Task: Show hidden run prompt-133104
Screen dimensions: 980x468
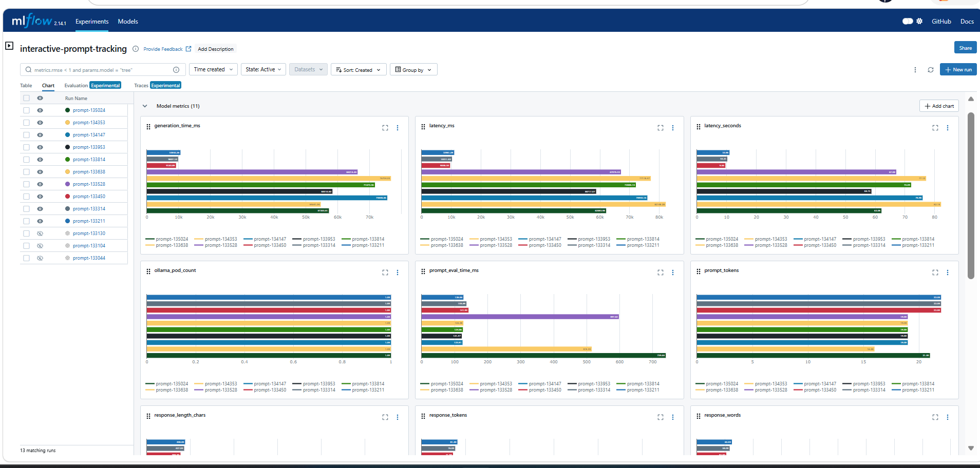Action: tap(40, 246)
